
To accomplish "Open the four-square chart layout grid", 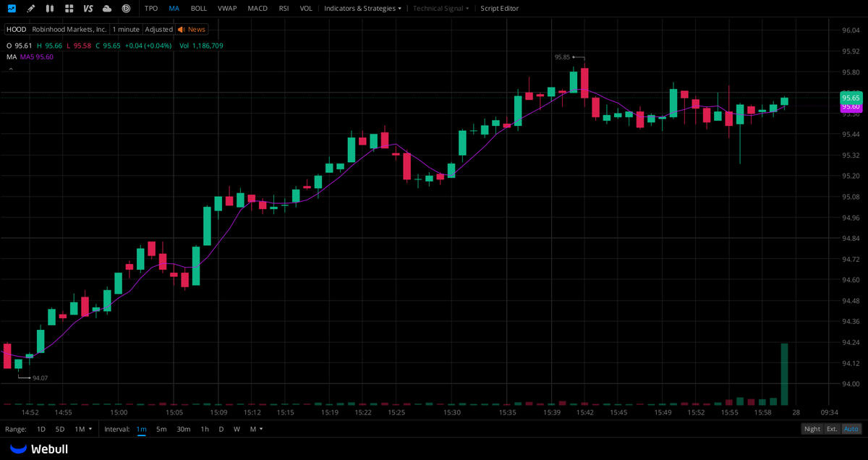I will tap(69, 9).
